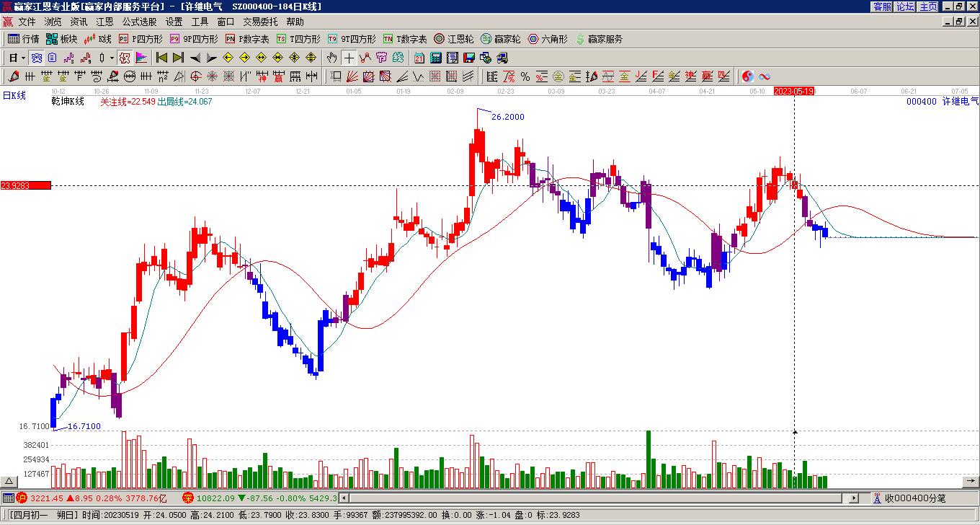Open the 江恩 menu
Viewport: 980px width, 525px height.
[104, 22]
